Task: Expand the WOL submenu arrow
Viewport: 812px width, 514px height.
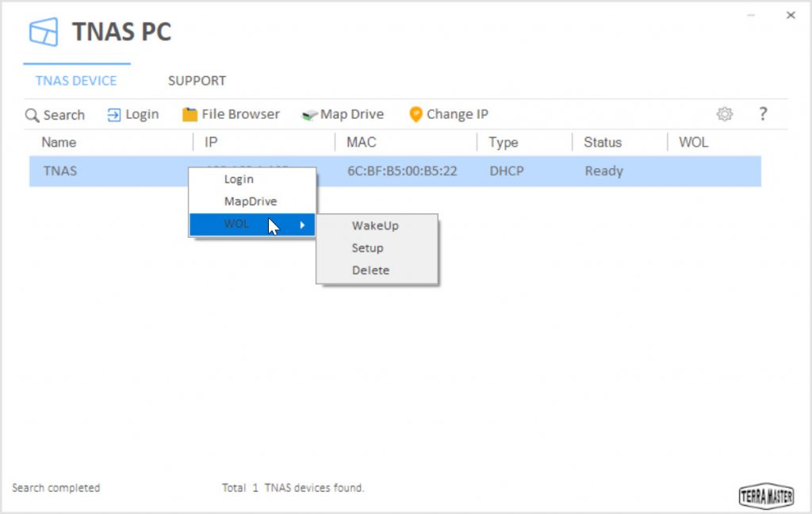Action: 302,225
